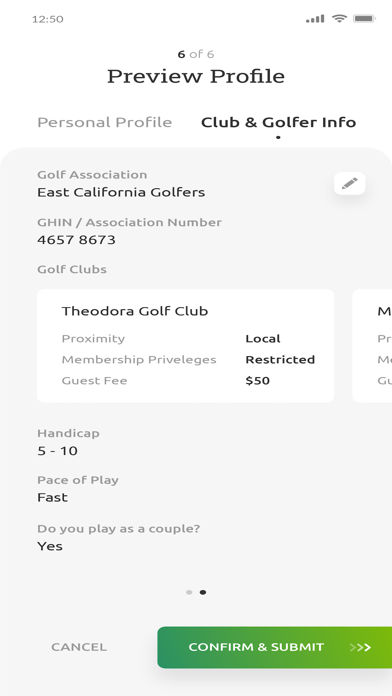Tap the first page indicator dot
Viewport: 392px width, 696px height.
click(x=189, y=592)
